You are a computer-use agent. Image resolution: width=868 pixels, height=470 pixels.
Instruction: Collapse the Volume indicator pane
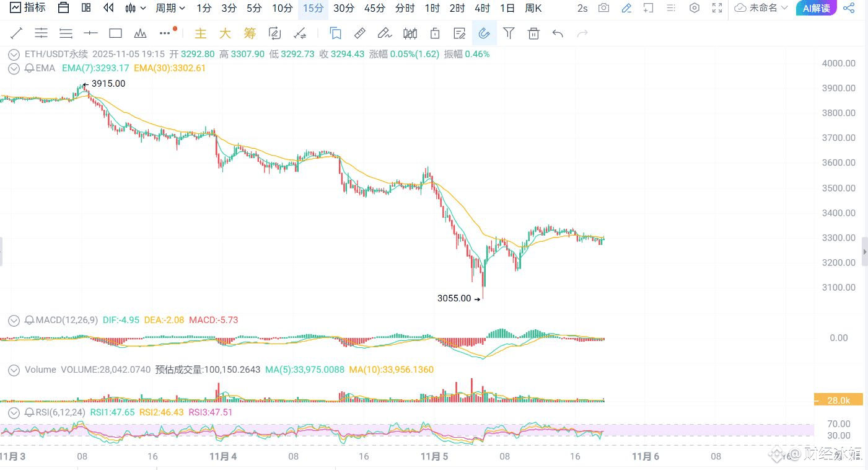tap(14, 370)
